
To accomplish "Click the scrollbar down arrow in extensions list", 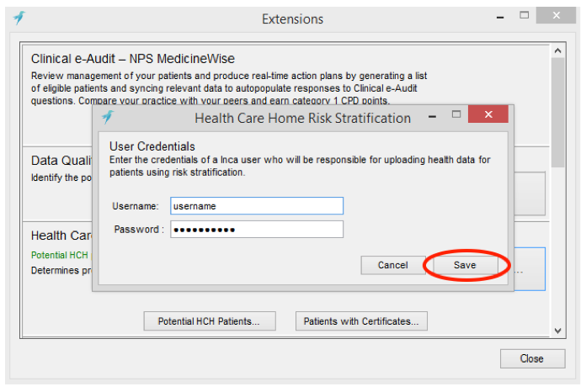I will pyautogui.click(x=558, y=331).
